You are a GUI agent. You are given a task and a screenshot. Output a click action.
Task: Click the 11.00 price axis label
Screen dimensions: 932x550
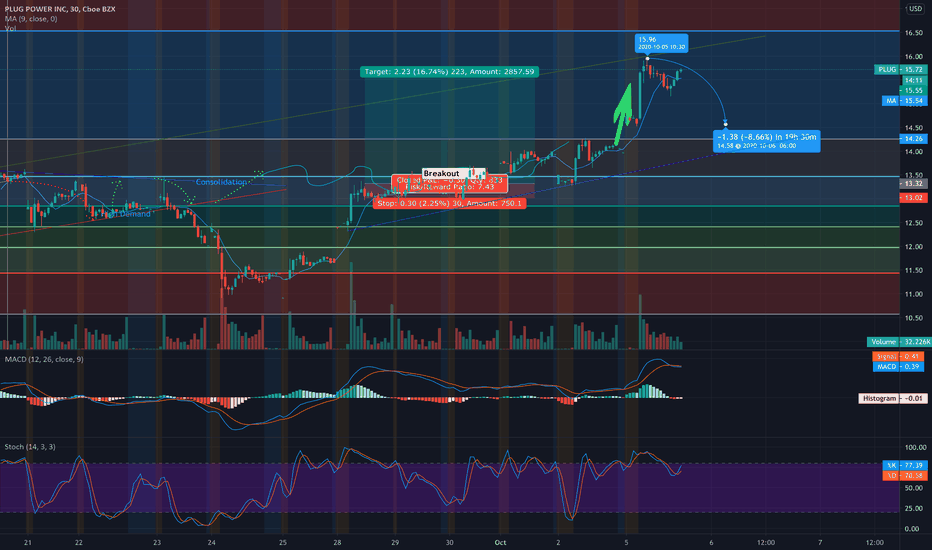click(x=914, y=294)
